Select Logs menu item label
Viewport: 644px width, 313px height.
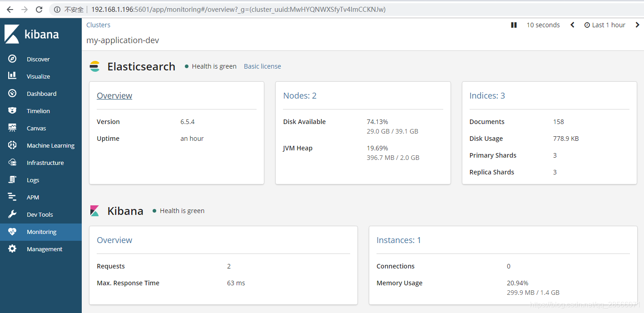click(x=33, y=180)
